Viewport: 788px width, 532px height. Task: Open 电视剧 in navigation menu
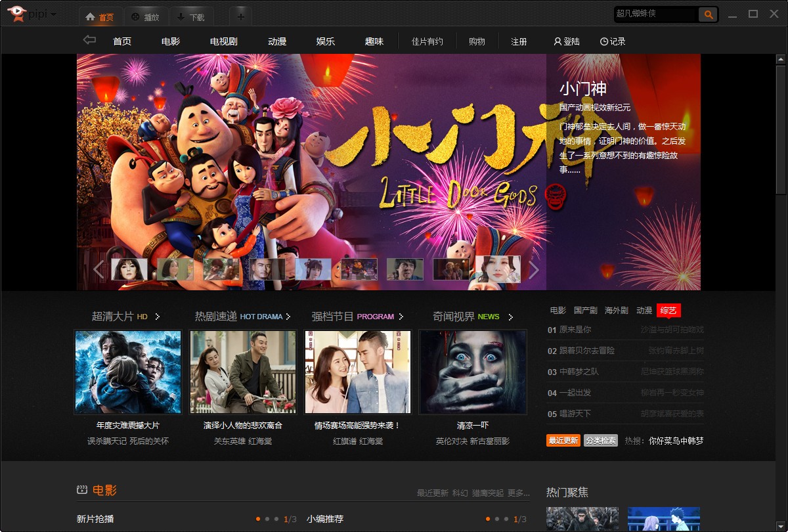[x=223, y=41]
